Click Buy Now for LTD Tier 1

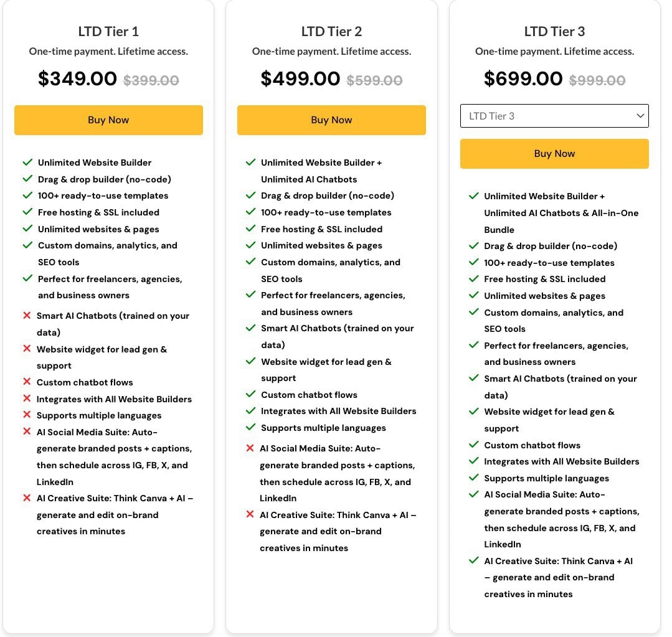pyautogui.click(x=108, y=120)
